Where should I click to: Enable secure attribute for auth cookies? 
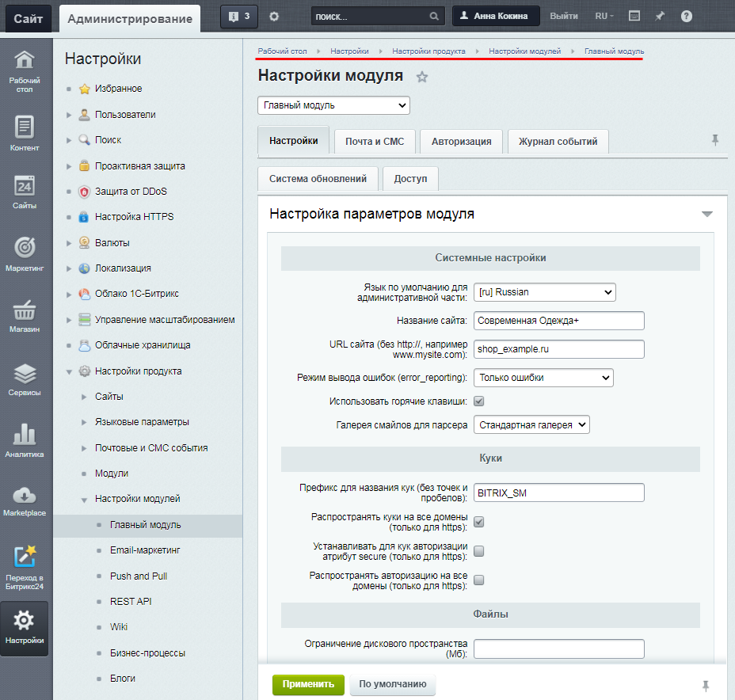[x=478, y=551]
